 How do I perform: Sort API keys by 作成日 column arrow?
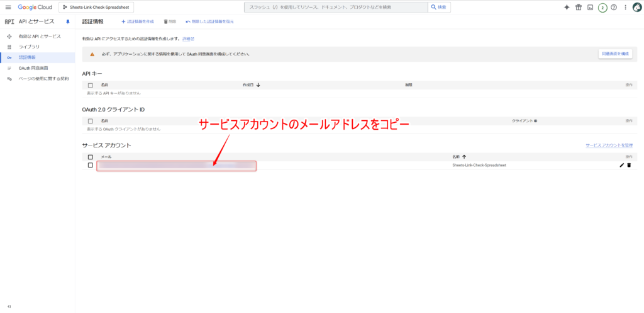tap(258, 84)
